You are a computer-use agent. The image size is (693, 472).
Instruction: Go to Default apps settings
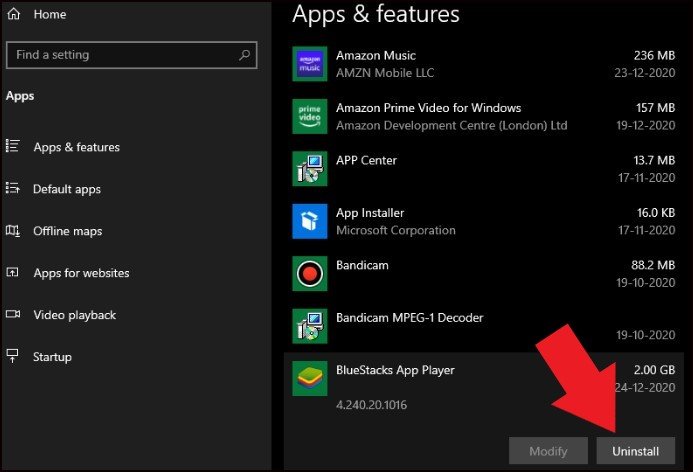pos(66,189)
